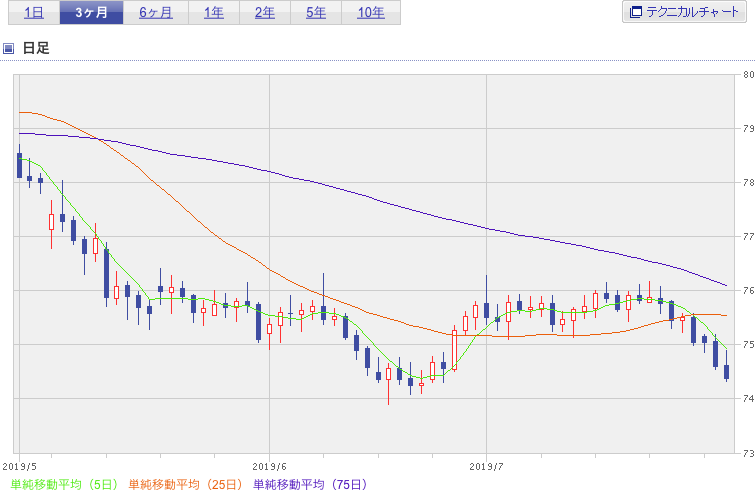Click the 76 price axis label
The image size is (755, 493).
(749, 290)
